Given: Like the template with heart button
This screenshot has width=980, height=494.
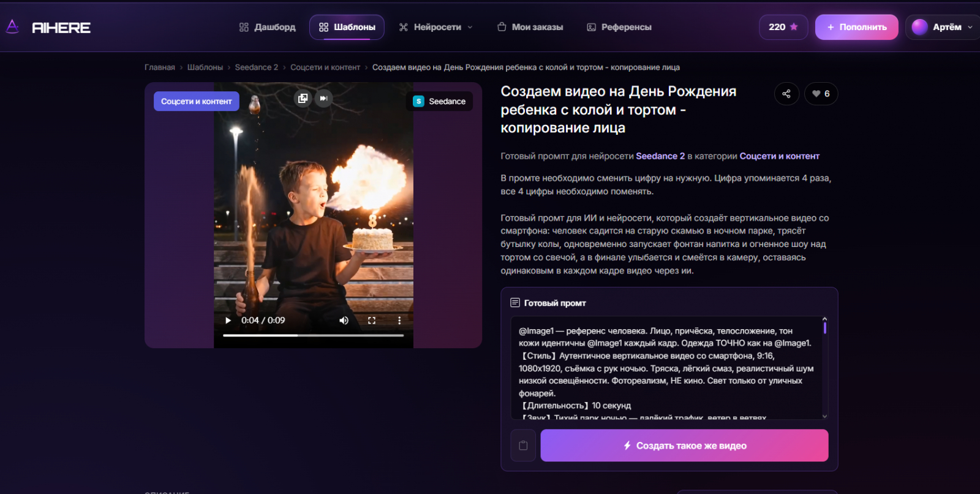Looking at the screenshot, I should [821, 94].
